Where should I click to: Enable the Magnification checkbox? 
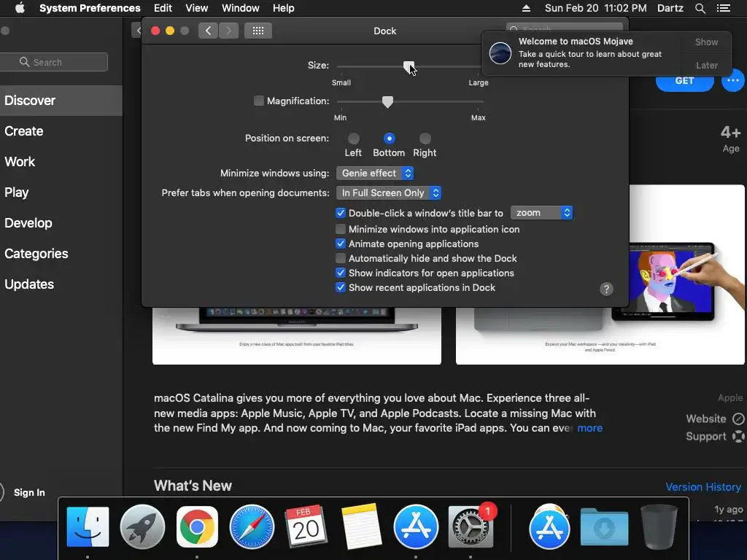pos(259,101)
